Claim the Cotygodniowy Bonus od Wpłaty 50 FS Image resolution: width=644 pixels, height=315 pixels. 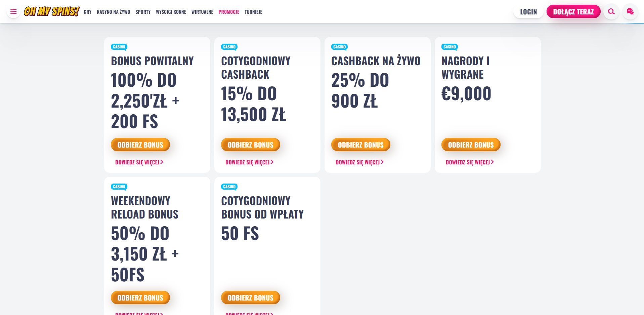pos(251,298)
